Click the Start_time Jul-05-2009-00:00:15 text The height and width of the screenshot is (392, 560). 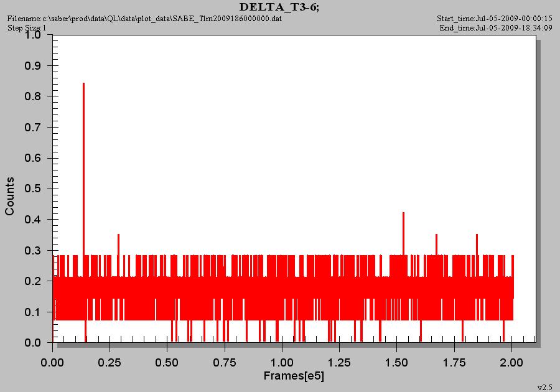point(494,19)
